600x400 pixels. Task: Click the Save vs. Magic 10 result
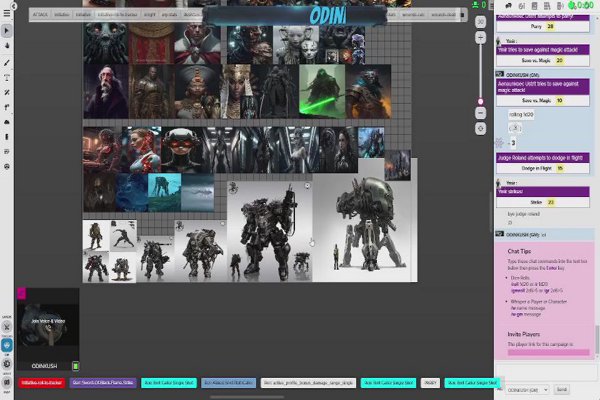click(543, 101)
